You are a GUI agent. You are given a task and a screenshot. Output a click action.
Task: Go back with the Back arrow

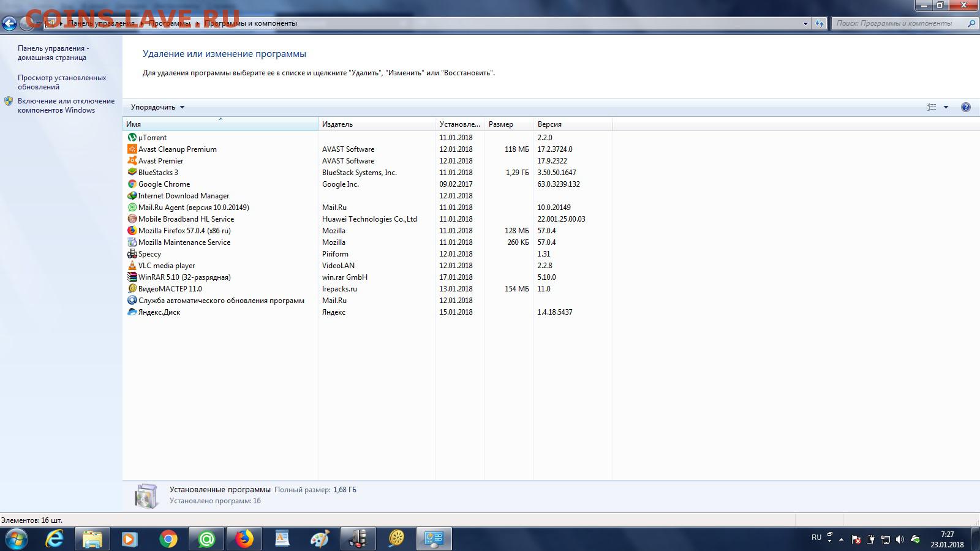coord(9,23)
